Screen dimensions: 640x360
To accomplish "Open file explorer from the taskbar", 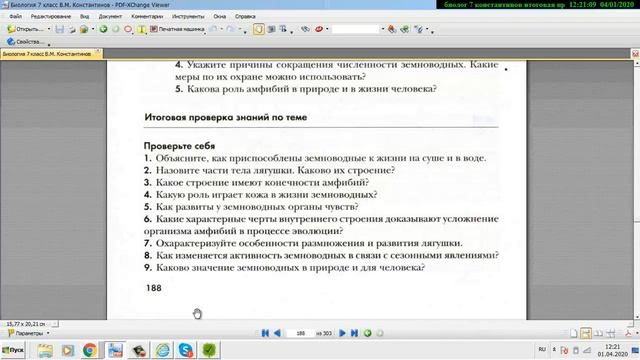I will [x=45, y=350].
